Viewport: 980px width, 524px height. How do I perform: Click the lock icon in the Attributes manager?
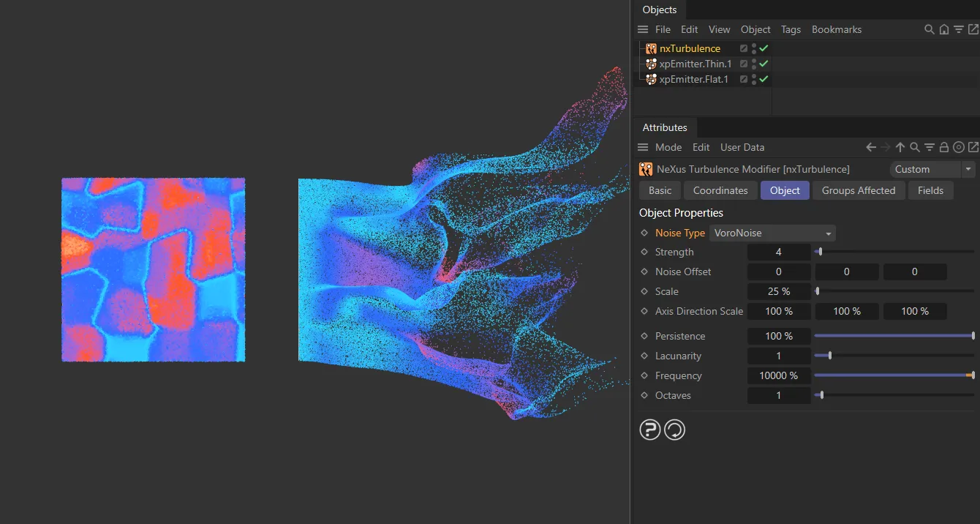[x=944, y=147]
